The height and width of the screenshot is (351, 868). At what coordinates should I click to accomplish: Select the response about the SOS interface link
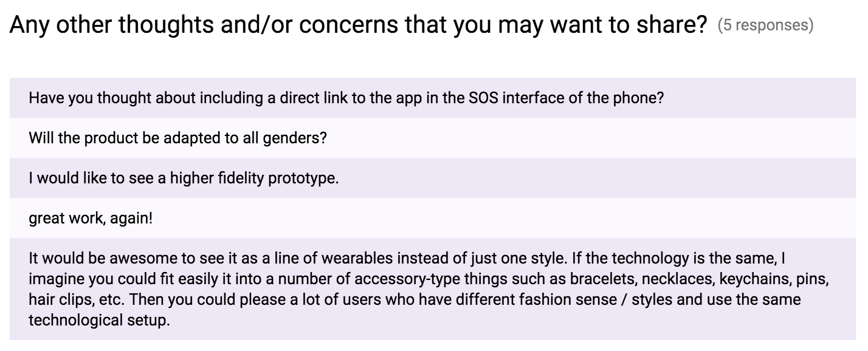pyautogui.click(x=432, y=98)
